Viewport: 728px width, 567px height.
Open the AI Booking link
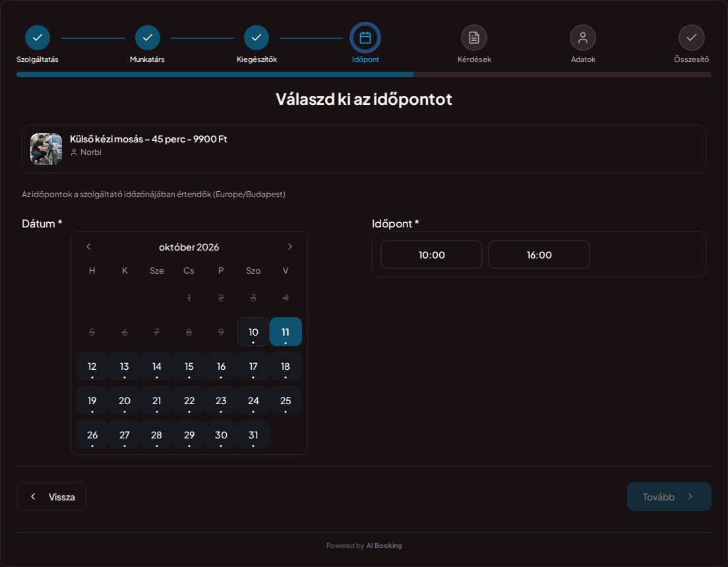(384, 546)
